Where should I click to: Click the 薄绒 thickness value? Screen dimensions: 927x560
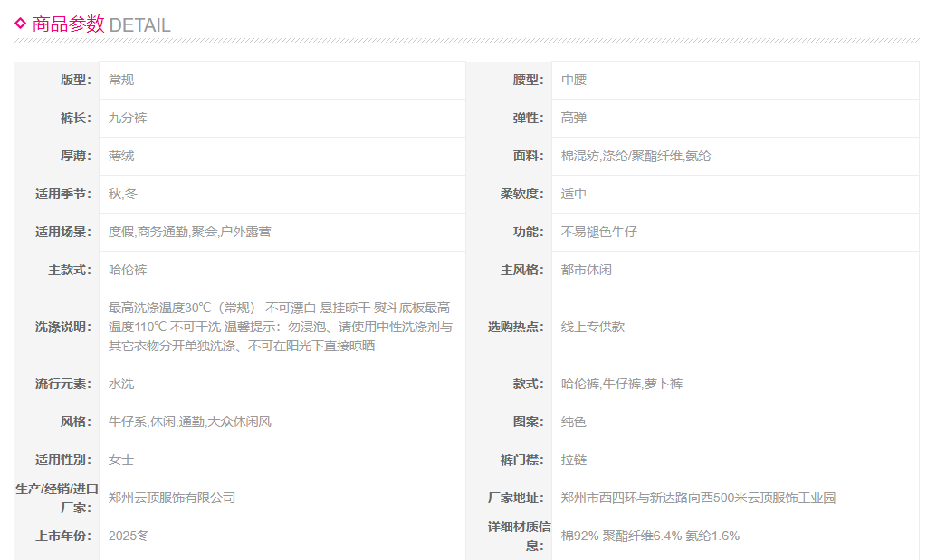121,156
